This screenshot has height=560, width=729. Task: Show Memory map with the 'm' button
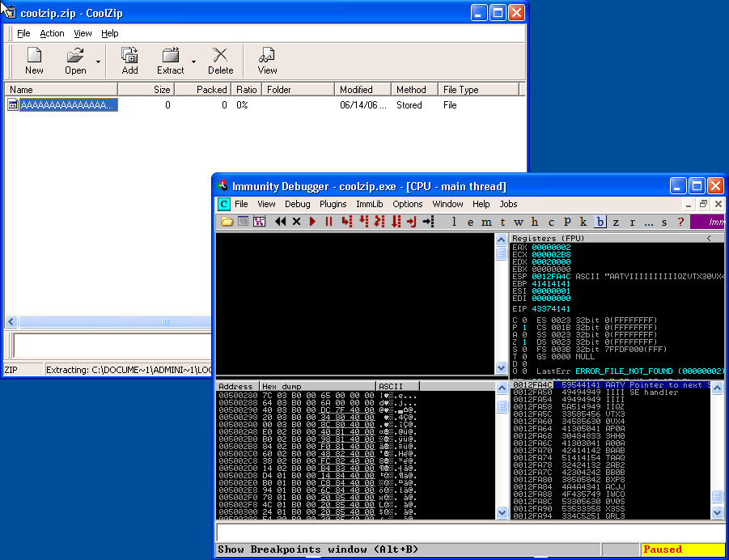(486, 222)
